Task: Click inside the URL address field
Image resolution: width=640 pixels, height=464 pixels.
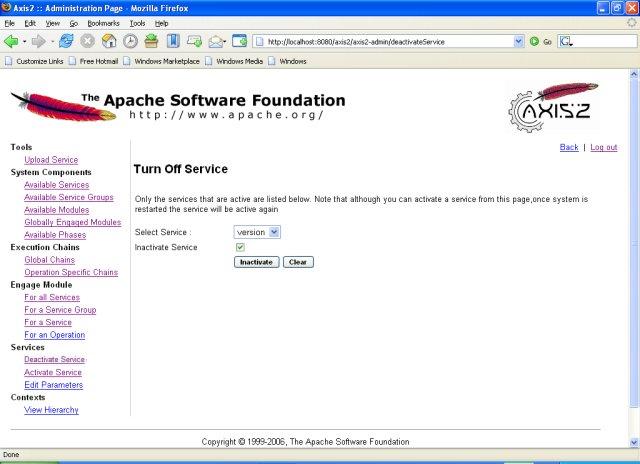Action: [385, 41]
